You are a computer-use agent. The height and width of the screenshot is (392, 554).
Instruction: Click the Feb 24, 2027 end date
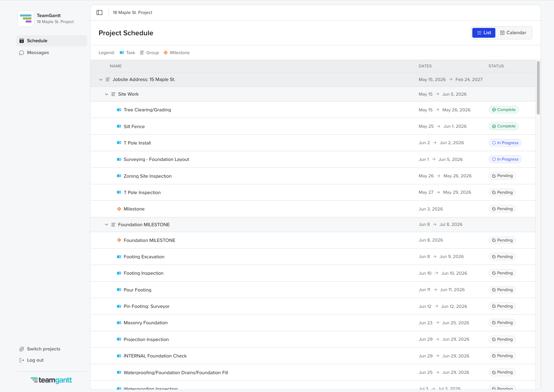(469, 80)
